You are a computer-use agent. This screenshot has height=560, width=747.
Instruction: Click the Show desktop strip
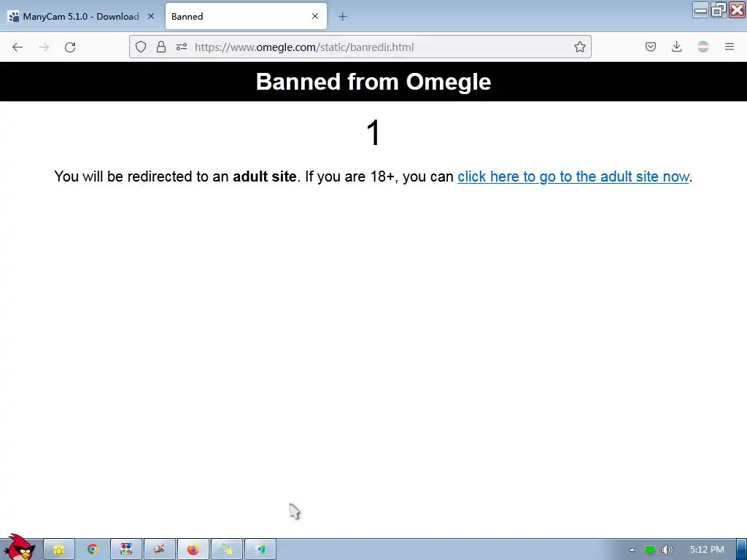coord(741,550)
